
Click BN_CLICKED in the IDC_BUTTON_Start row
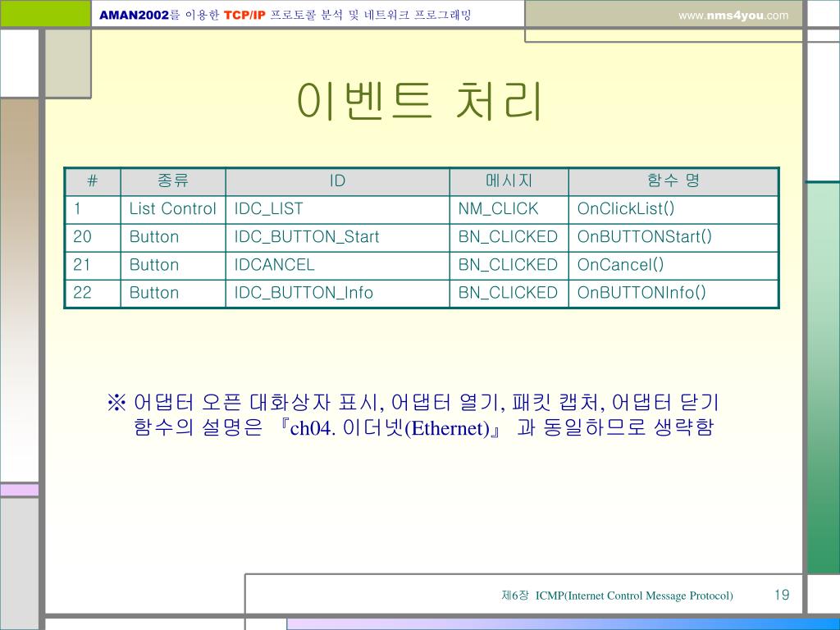click(509, 237)
